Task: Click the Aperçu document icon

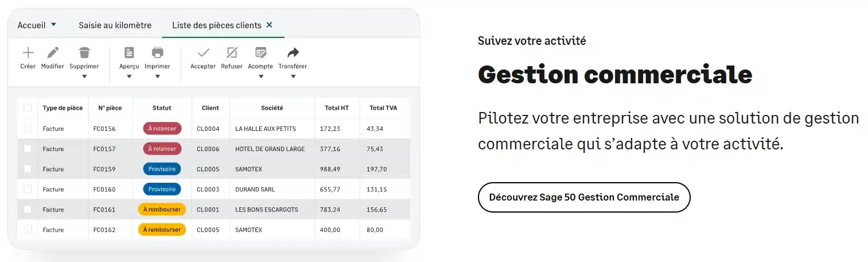Action: point(129,53)
